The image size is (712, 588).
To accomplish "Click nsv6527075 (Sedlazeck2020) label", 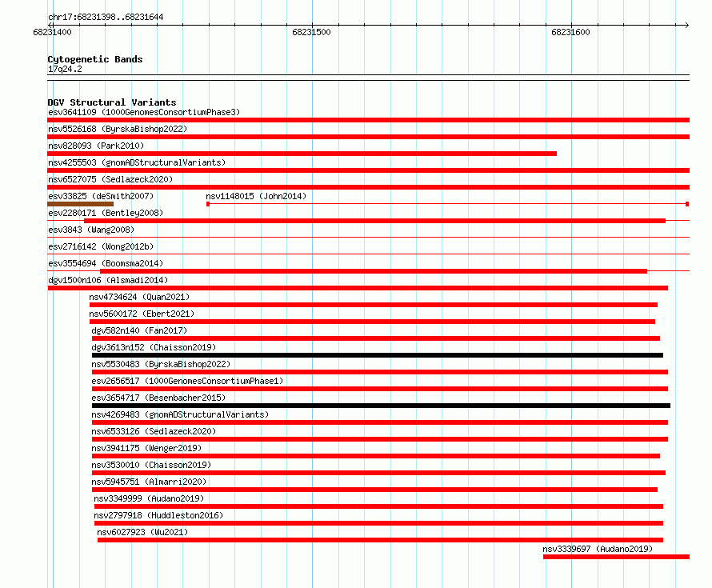I will (110, 179).
